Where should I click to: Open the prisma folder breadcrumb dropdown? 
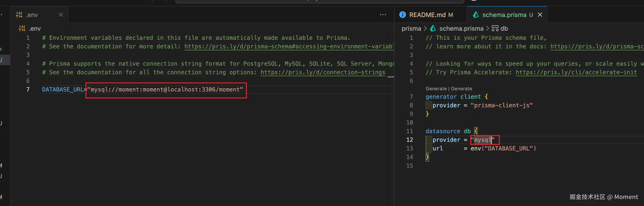[x=411, y=29]
